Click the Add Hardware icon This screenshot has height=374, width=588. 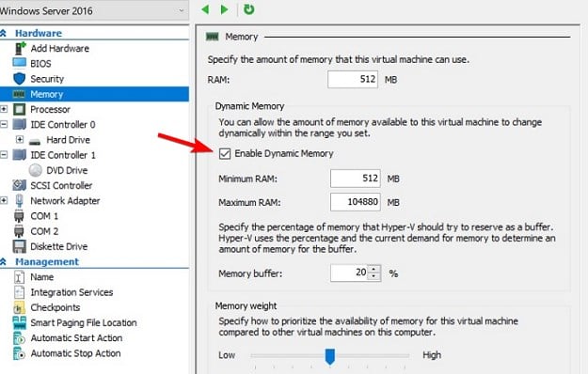(x=20, y=48)
